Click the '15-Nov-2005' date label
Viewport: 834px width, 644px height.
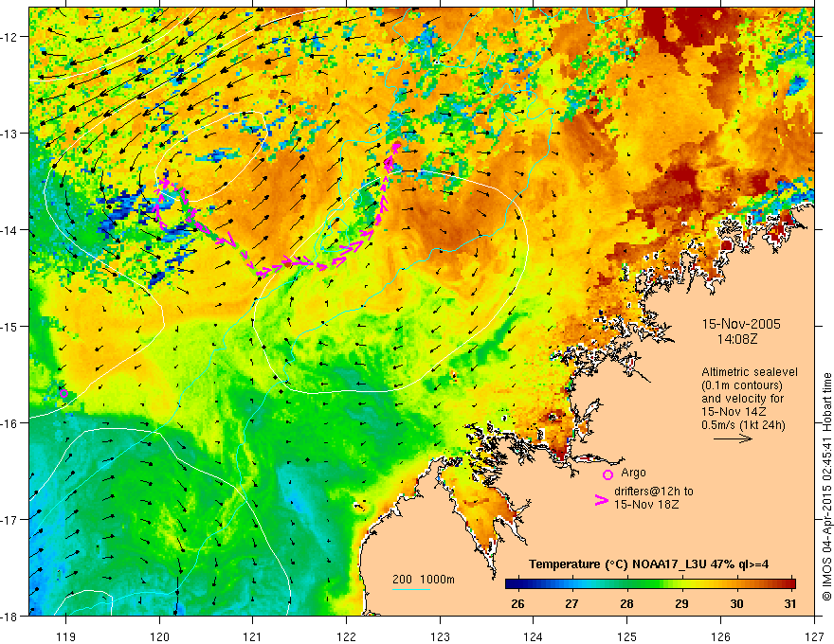[741, 324]
